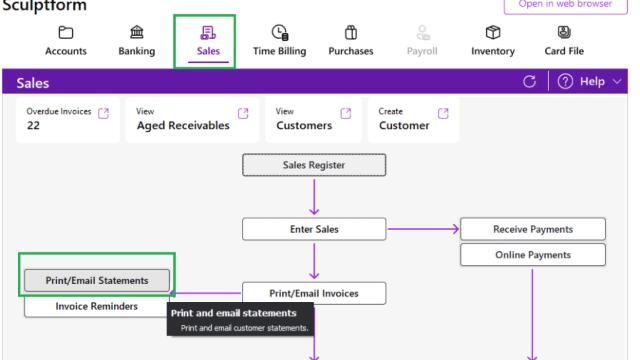Open Invoice Reminders
The image size is (640, 360).
click(97, 306)
